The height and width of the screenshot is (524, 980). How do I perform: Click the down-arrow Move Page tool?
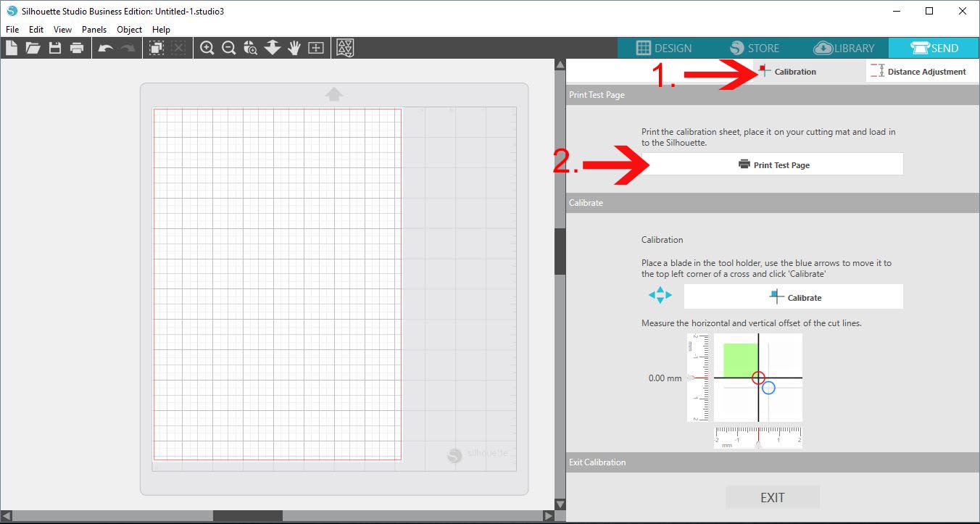(273, 48)
